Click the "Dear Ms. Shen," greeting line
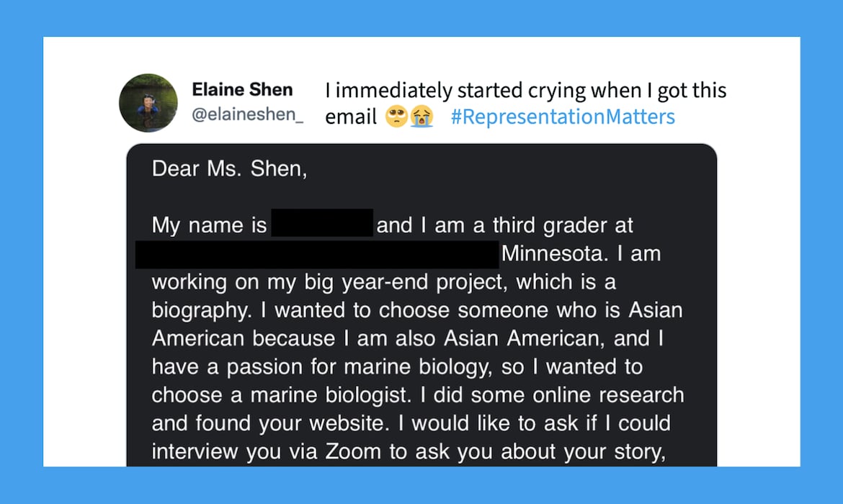Image resolution: width=843 pixels, height=504 pixels. [x=229, y=169]
